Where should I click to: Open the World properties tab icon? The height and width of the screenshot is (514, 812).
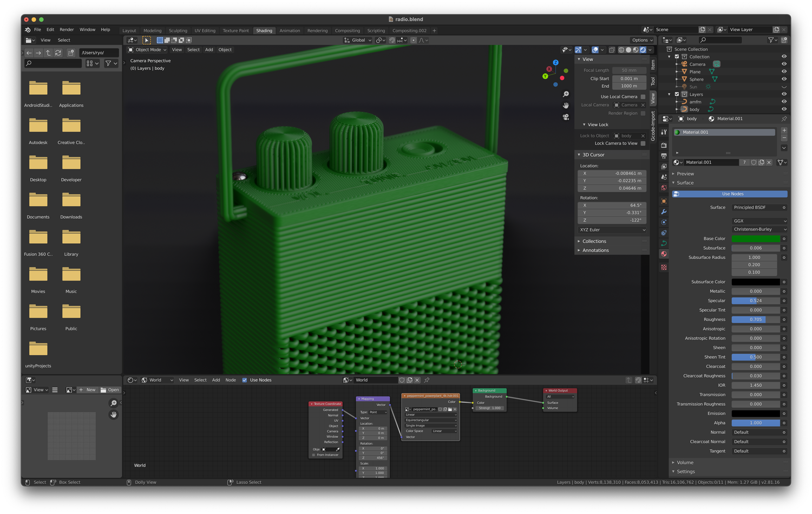coord(664,188)
